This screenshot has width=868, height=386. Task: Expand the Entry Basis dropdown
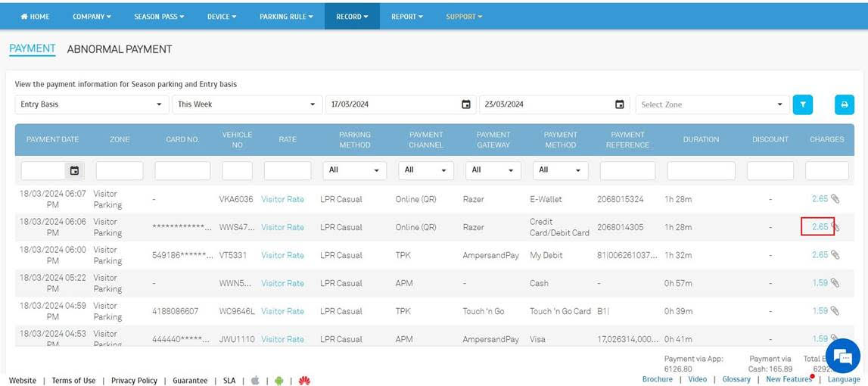point(92,104)
